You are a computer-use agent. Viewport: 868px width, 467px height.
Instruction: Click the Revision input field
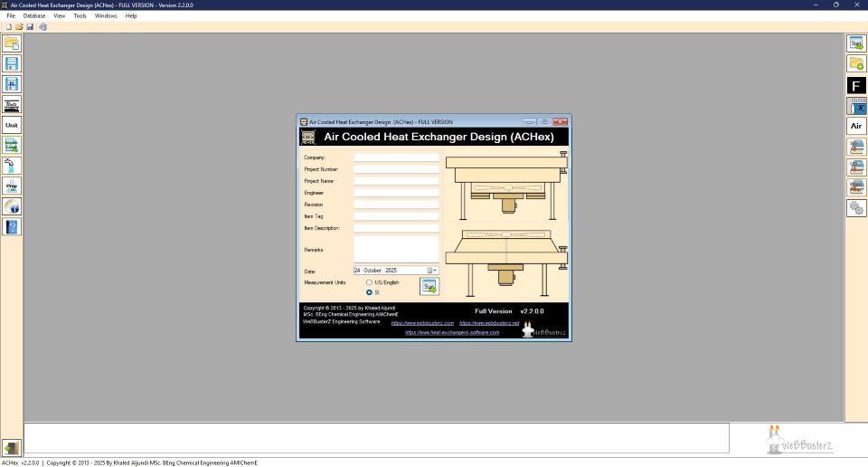(x=396, y=205)
